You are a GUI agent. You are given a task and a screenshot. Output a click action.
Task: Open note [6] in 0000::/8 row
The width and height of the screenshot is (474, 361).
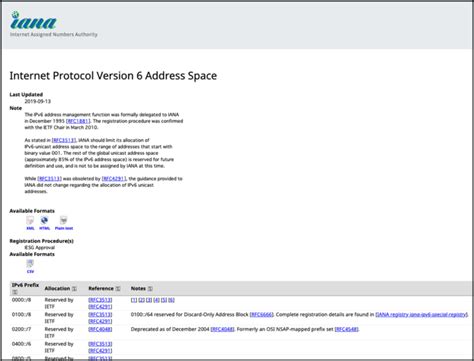pos(171,300)
